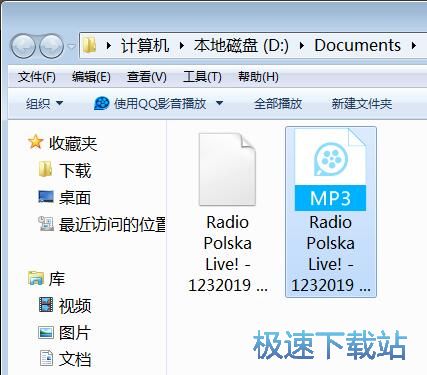Click the 桌面 monitor icon
427x375 pixels.
coord(46,197)
